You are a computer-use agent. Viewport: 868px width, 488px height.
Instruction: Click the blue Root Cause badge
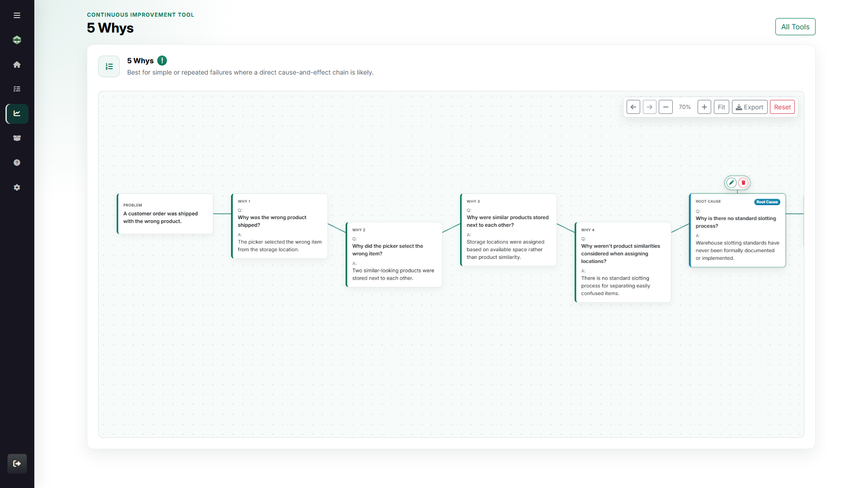click(767, 202)
